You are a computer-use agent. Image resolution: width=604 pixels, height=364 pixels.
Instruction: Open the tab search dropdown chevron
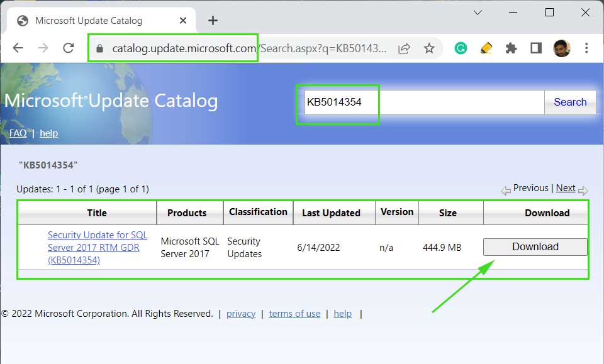click(478, 13)
